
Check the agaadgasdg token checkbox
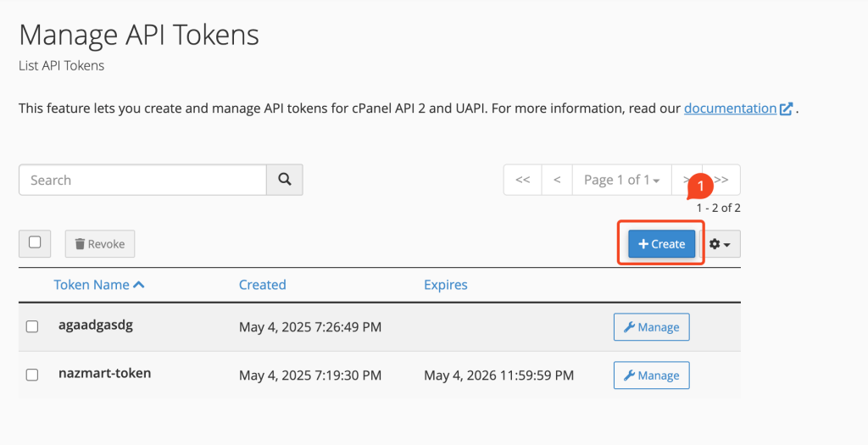32,326
